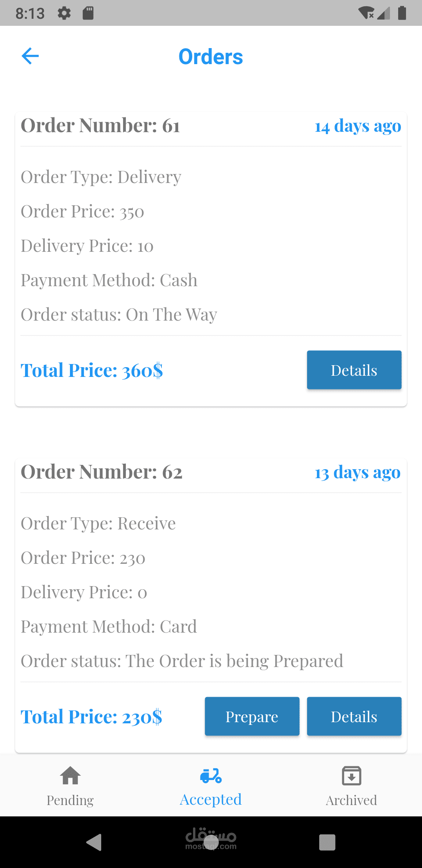The image size is (422, 868).
Task: Tap the Order Number: 61 heading
Action: [100, 126]
